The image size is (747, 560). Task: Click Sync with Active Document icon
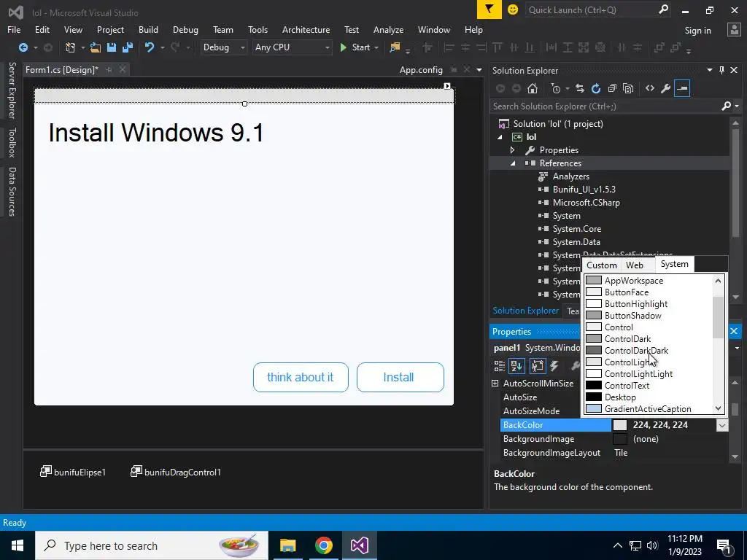tap(580, 88)
